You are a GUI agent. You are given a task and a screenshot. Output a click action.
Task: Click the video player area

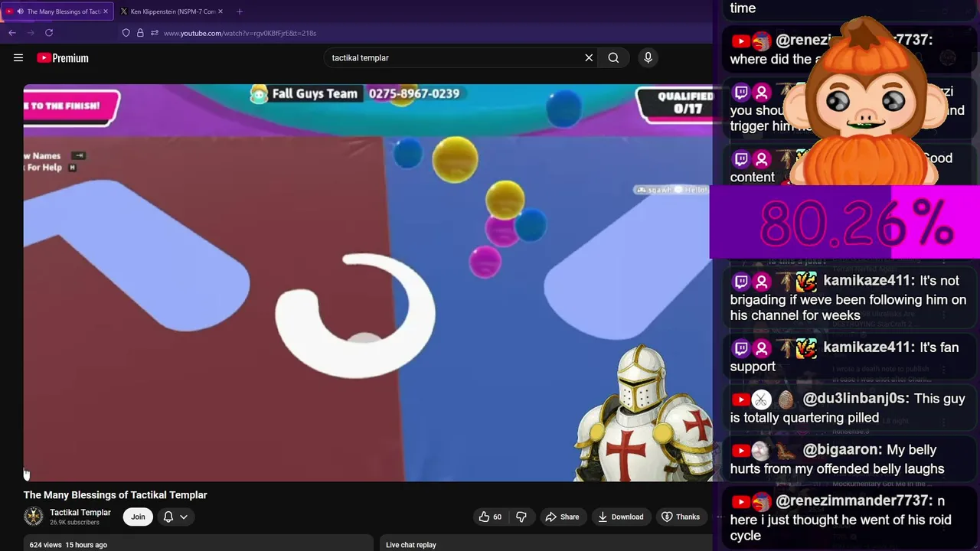367,282
